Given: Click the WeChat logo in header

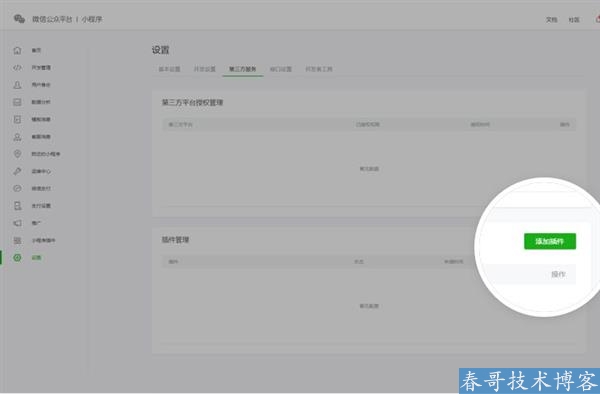Looking at the screenshot, I should 19,19.
